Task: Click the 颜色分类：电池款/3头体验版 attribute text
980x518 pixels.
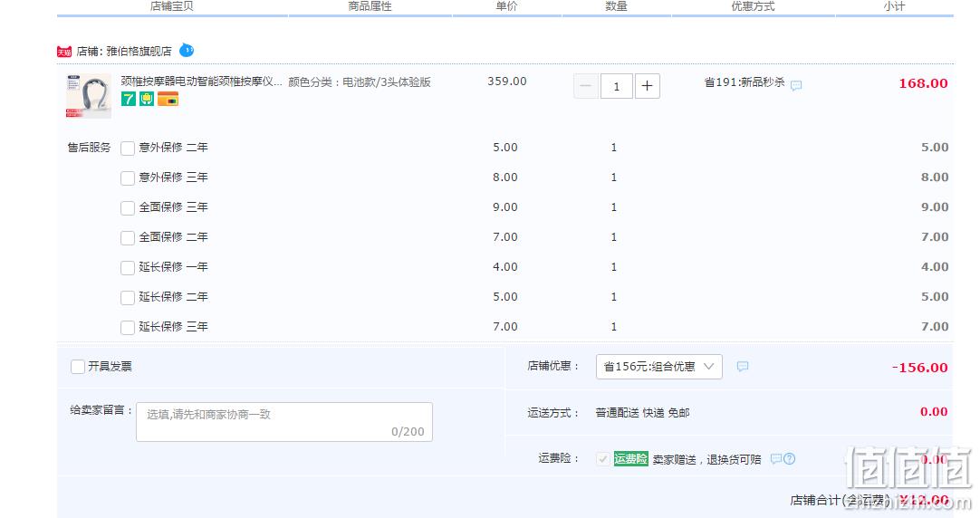Action: 360,82
